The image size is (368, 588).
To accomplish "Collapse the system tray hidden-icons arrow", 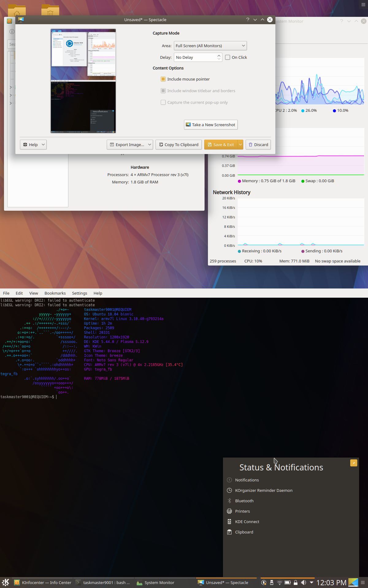I will 312,582.
